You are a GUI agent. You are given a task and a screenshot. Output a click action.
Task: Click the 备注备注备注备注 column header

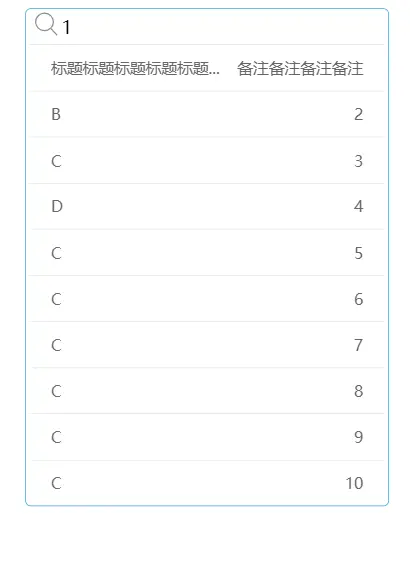click(x=300, y=68)
